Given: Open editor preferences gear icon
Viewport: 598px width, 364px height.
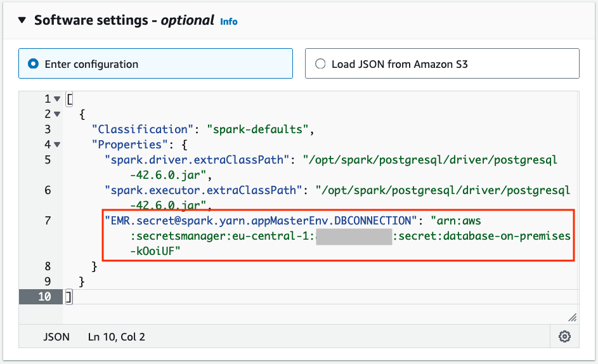Looking at the screenshot, I should 564,337.
